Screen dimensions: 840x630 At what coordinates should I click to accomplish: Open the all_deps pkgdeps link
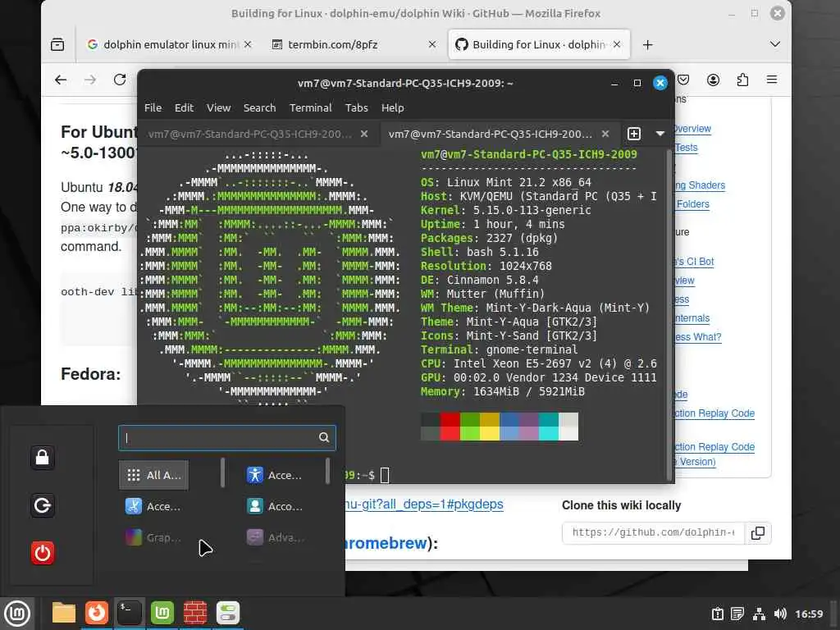(x=425, y=504)
